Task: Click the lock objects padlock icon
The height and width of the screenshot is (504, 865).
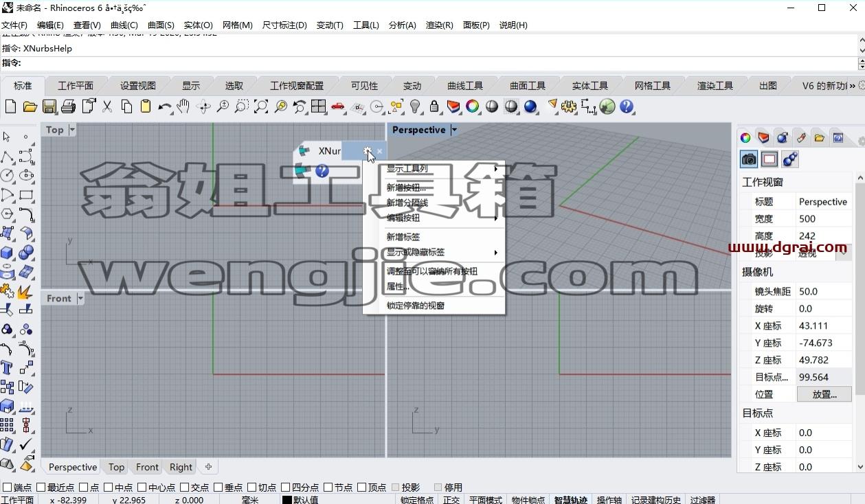Action: coord(434,106)
